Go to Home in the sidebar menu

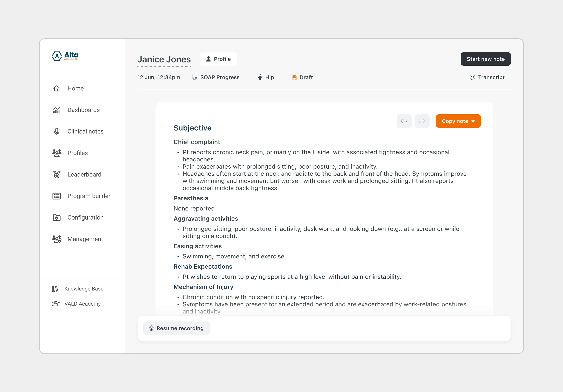click(x=75, y=88)
